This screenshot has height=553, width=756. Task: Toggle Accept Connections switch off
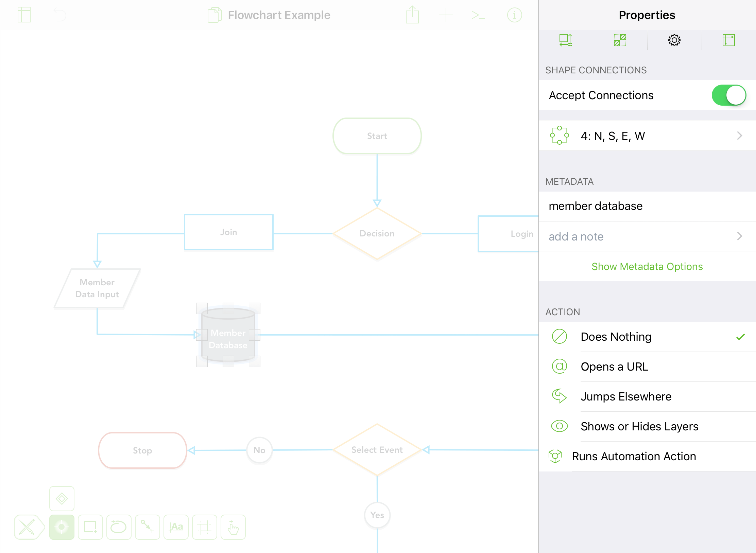pyautogui.click(x=728, y=95)
